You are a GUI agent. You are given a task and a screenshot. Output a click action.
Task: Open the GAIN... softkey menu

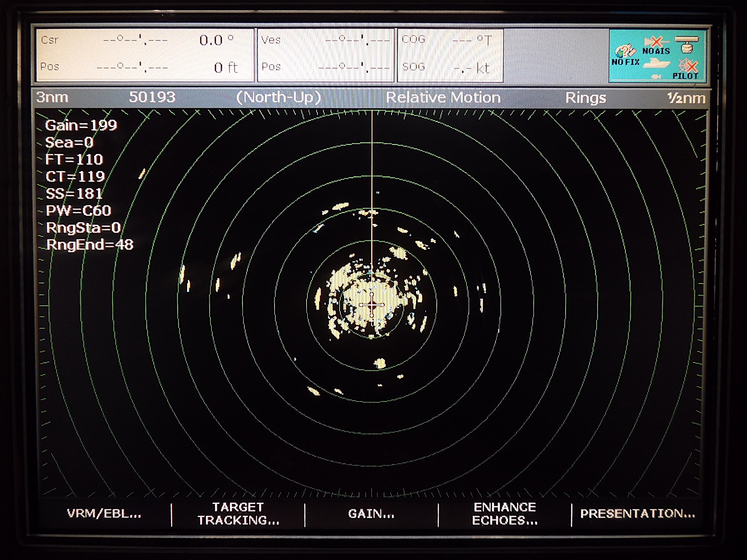tap(371, 514)
